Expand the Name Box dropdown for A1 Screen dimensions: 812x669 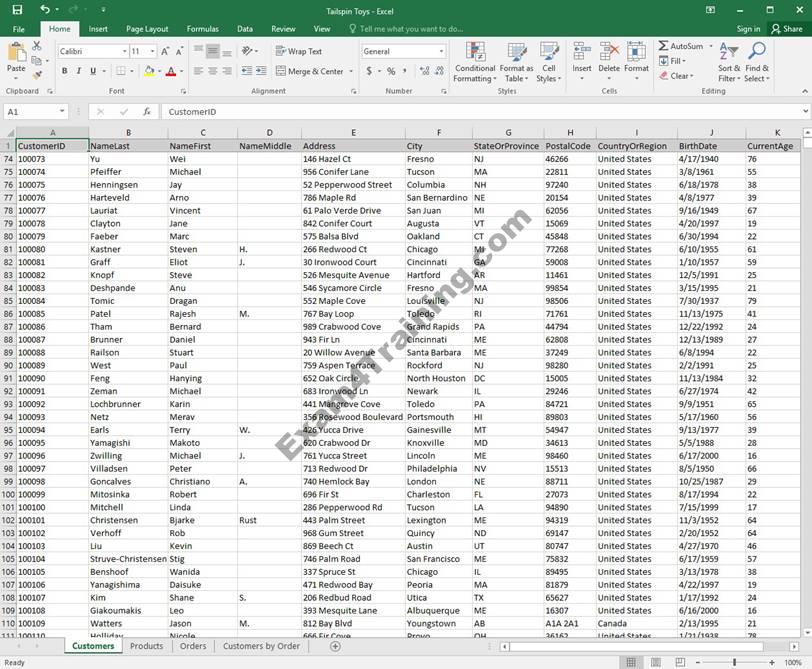tap(62, 112)
